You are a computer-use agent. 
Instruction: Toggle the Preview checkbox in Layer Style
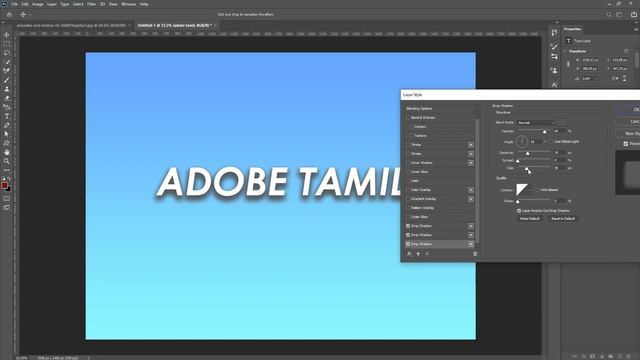[626, 144]
